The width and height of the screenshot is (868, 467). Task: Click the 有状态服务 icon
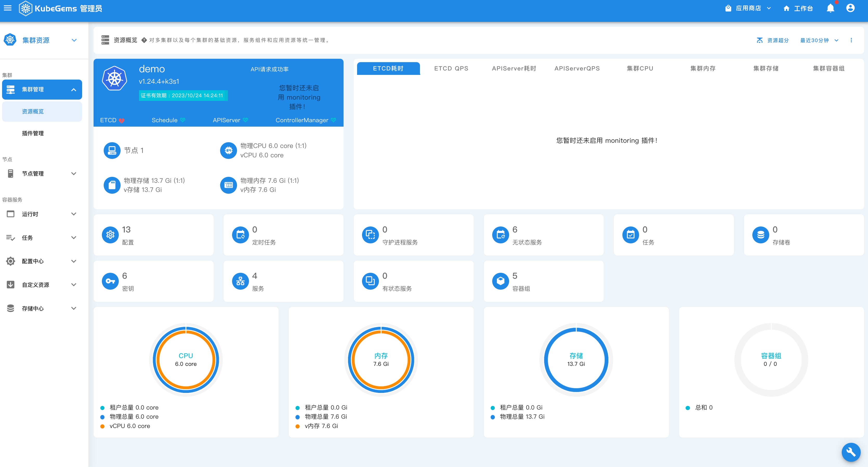(x=370, y=281)
